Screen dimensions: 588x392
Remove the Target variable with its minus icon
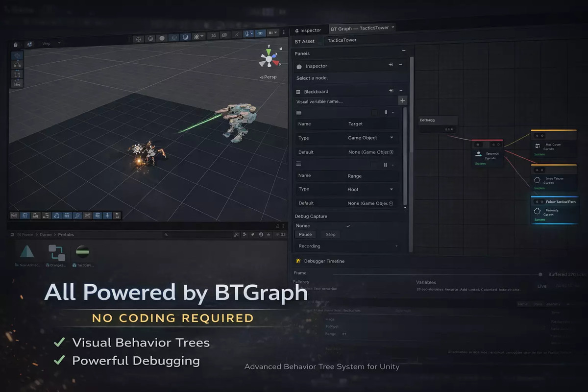coord(393,112)
